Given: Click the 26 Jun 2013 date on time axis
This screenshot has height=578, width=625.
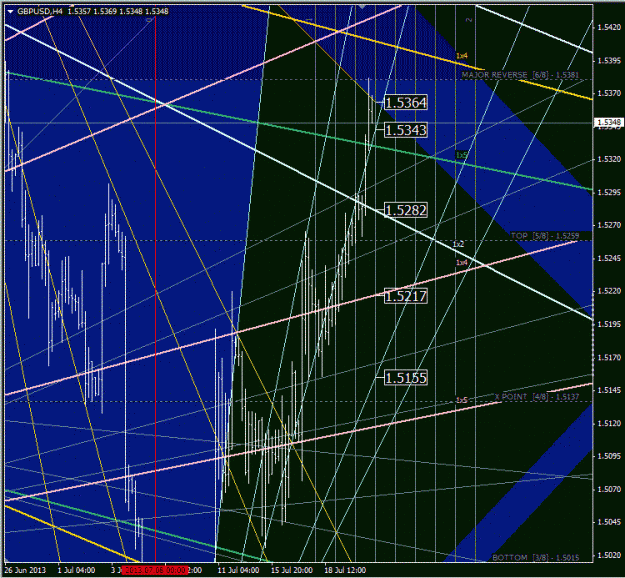Looking at the screenshot, I should (25, 570).
